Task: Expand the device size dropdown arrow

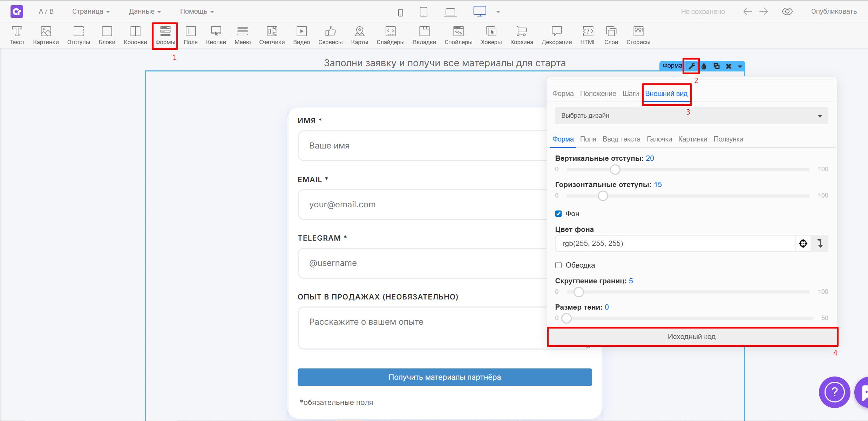Action: pos(498,12)
